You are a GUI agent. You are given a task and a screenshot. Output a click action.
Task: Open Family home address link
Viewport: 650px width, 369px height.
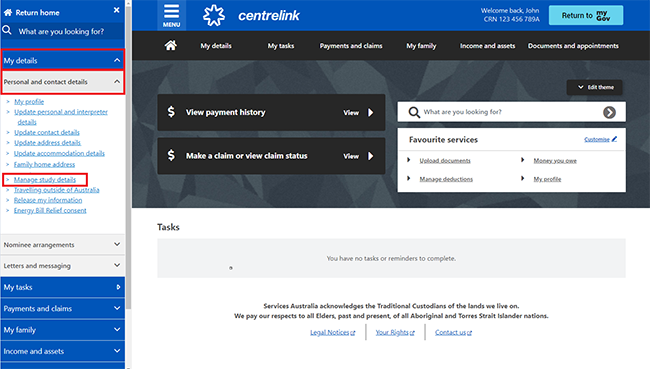tap(44, 165)
